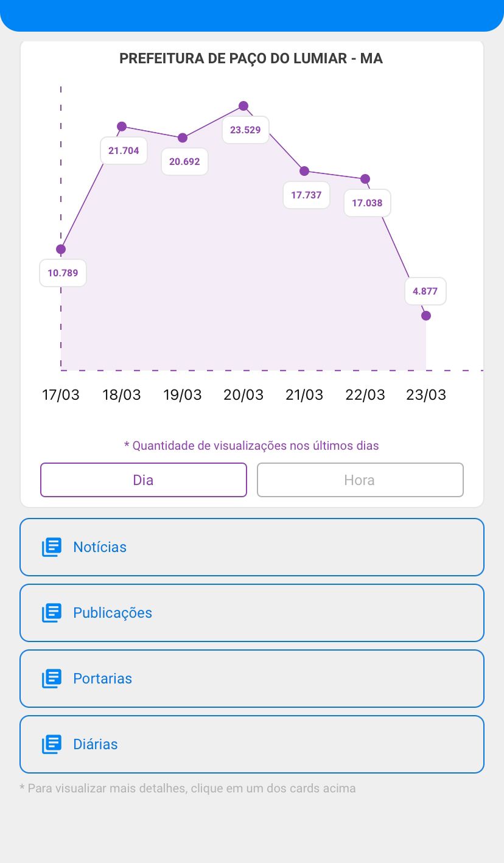Click the Publicações card icon
Image resolution: width=504 pixels, height=863 pixels.
[x=52, y=613]
